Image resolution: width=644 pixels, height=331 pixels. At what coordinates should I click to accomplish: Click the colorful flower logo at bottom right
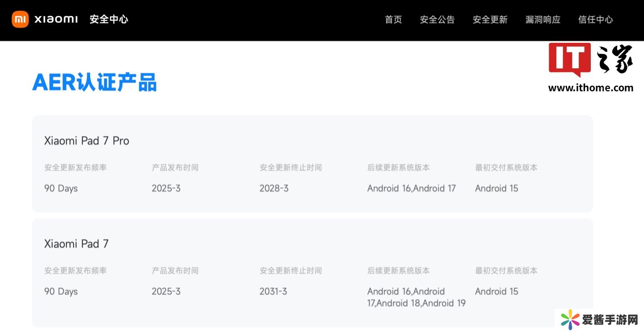(x=570, y=320)
